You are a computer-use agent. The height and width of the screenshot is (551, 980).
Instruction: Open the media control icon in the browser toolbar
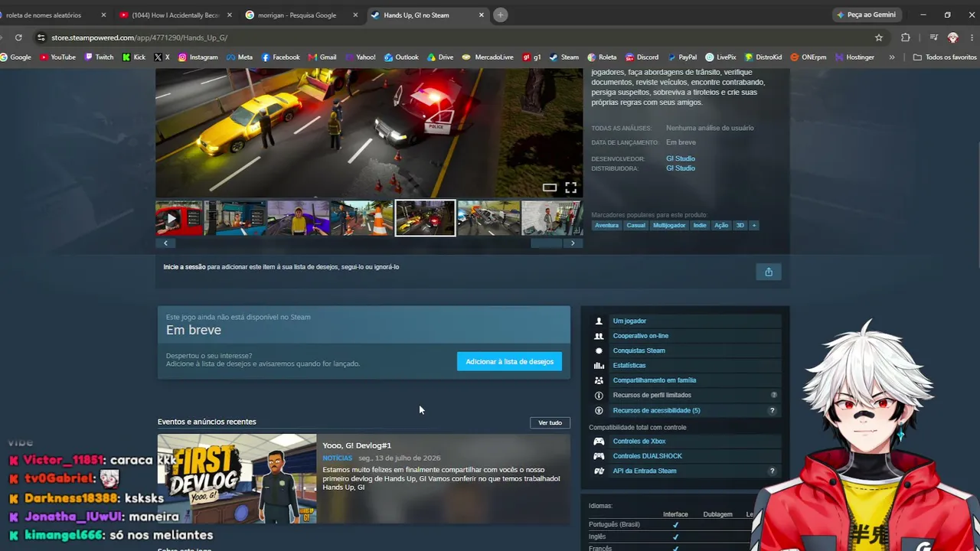click(x=934, y=37)
